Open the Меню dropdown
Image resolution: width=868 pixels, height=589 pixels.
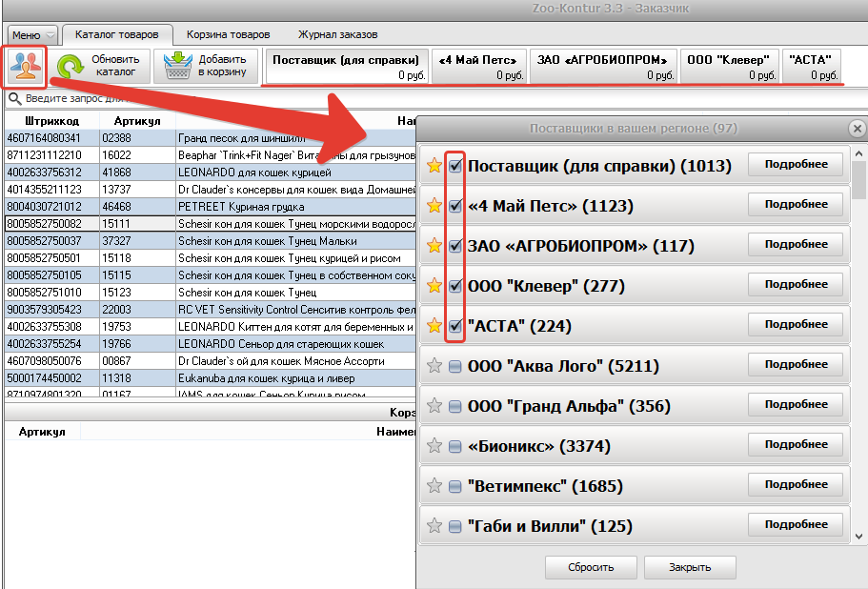(x=32, y=35)
